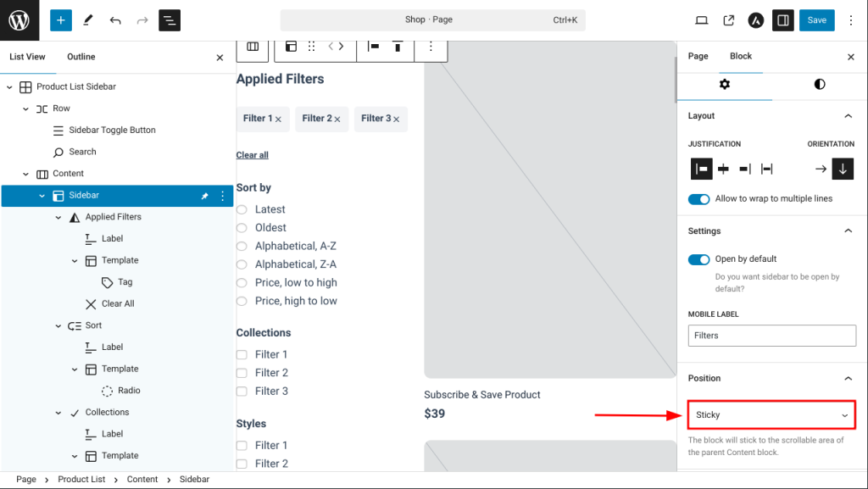Open page preview in new tab icon
The width and height of the screenshot is (868, 489).
pyautogui.click(x=728, y=20)
